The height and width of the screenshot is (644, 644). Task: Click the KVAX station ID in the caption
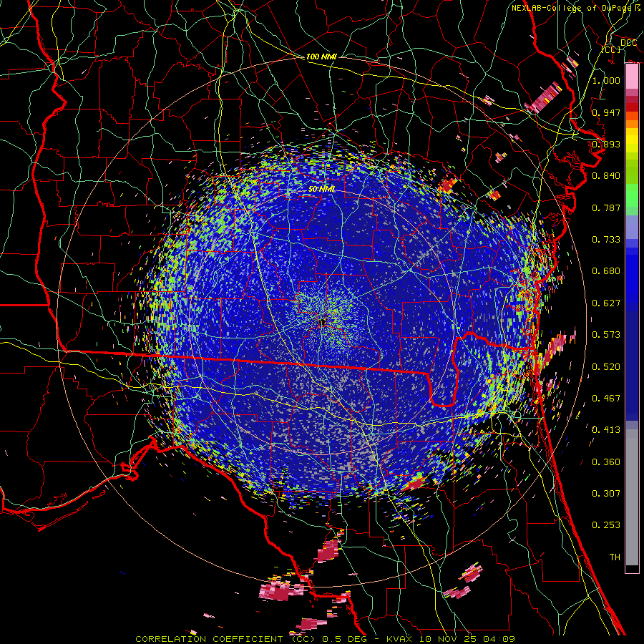(399, 639)
